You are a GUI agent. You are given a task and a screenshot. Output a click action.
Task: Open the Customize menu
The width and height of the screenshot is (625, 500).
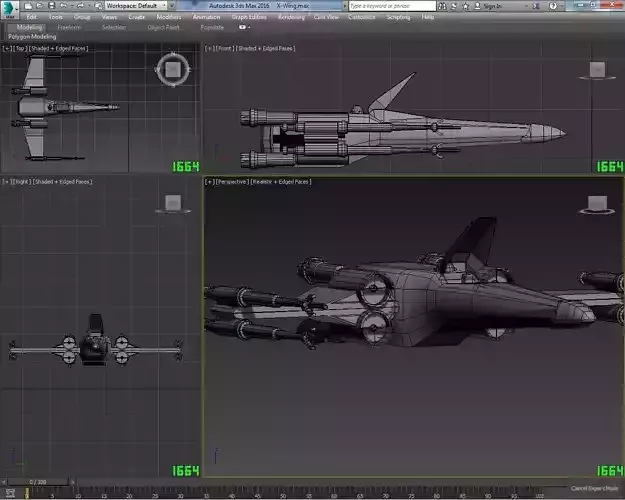(x=362, y=17)
